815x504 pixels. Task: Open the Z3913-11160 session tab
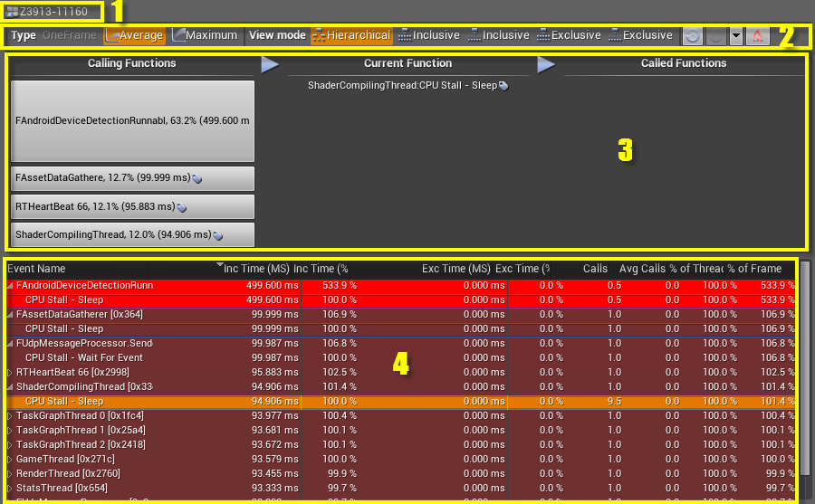click(x=52, y=12)
